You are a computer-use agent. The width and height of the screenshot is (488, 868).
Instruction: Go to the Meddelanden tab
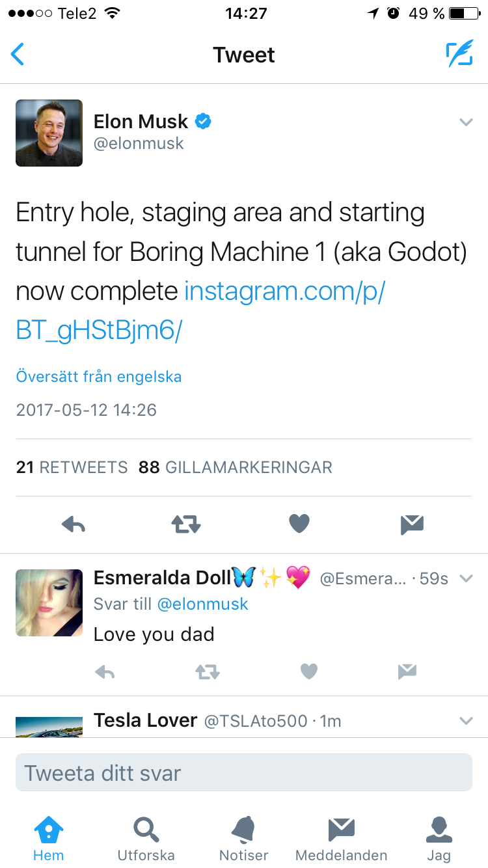[341, 839]
